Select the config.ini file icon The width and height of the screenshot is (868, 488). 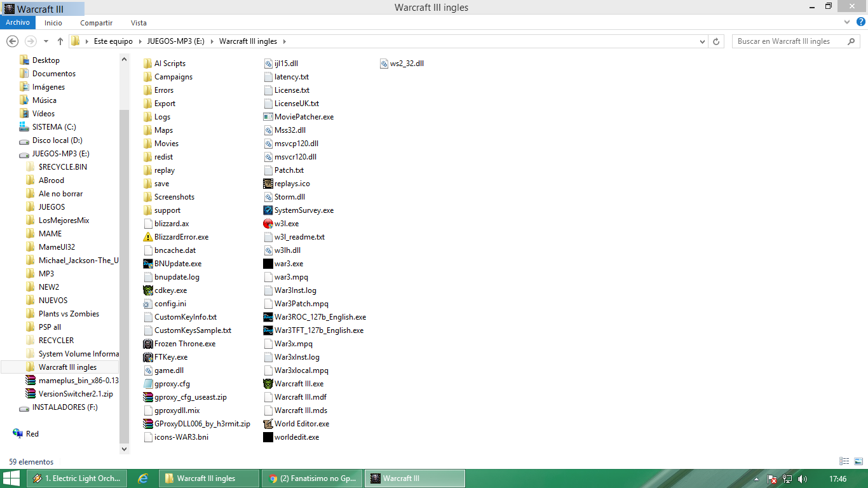[148, 304]
